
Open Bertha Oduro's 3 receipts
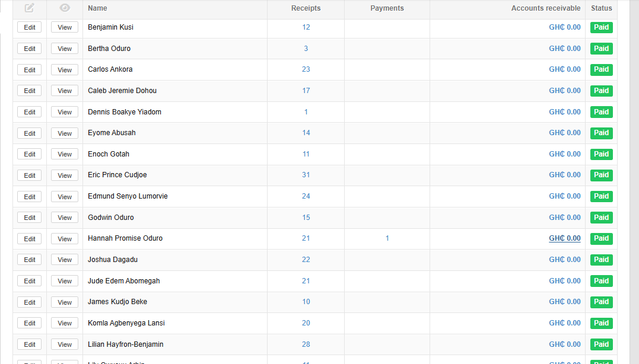click(306, 49)
